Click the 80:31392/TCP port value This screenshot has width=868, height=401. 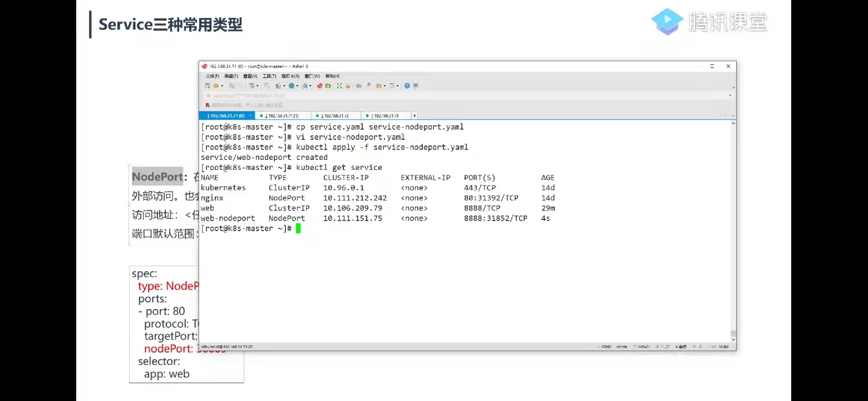(x=491, y=198)
